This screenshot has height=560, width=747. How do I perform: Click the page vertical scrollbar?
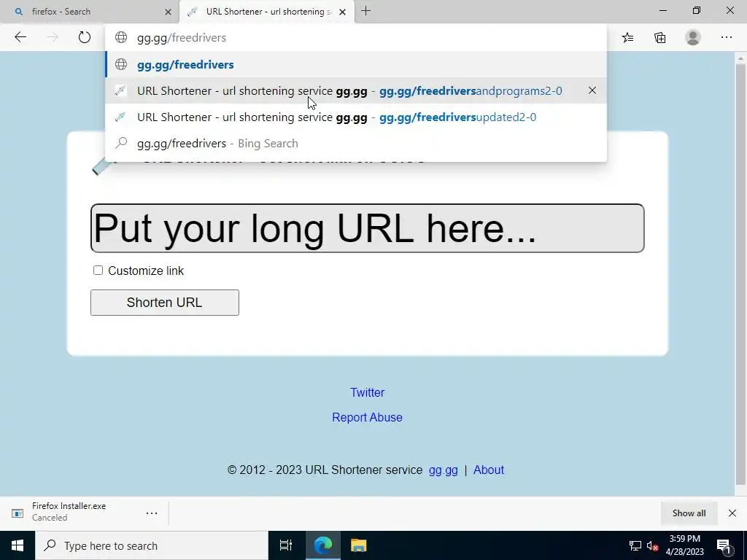(740, 274)
